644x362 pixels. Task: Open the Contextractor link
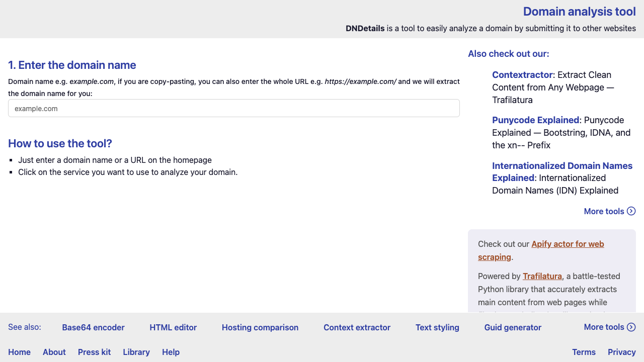[522, 75]
